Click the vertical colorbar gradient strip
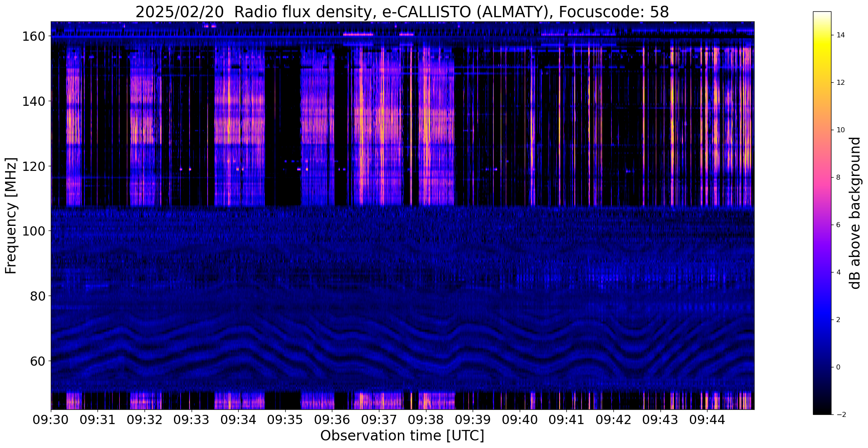This screenshot has height=448, width=868. pyautogui.click(x=822, y=213)
